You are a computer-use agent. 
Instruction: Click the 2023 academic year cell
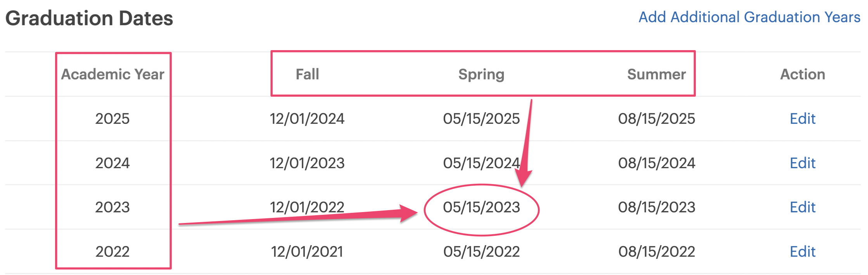(112, 207)
